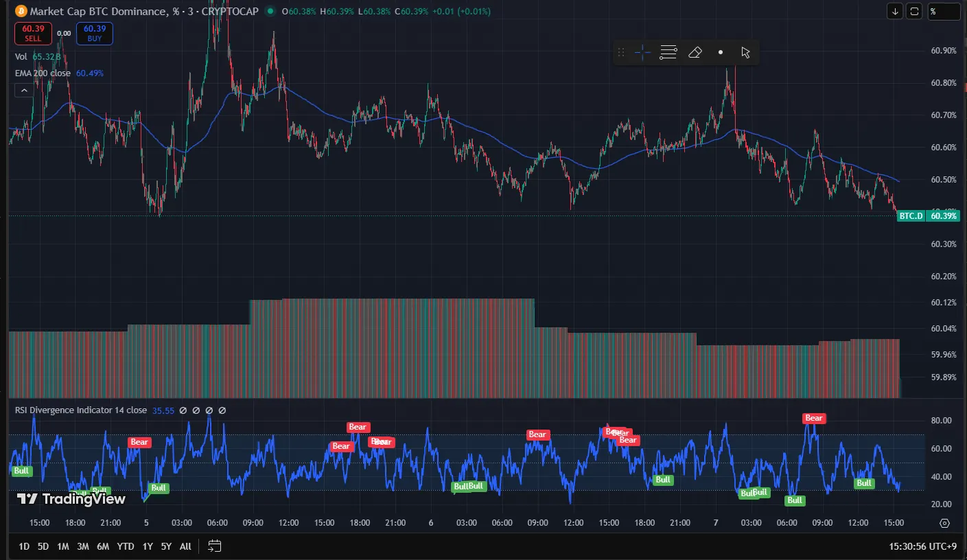Open the custom date range icon

click(213, 546)
